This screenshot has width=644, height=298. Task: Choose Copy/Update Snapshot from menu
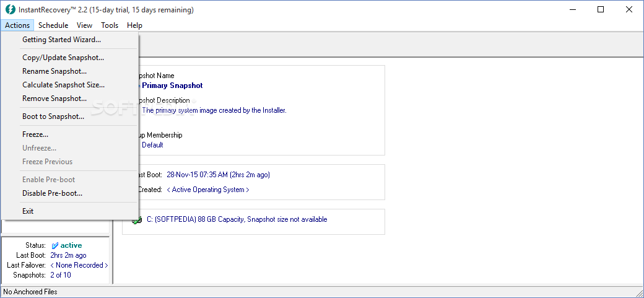coord(70,58)
